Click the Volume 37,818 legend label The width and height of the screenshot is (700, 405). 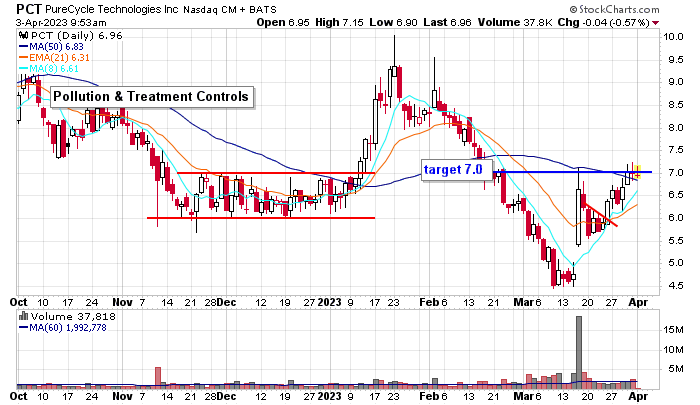click(x=74, y=317)
